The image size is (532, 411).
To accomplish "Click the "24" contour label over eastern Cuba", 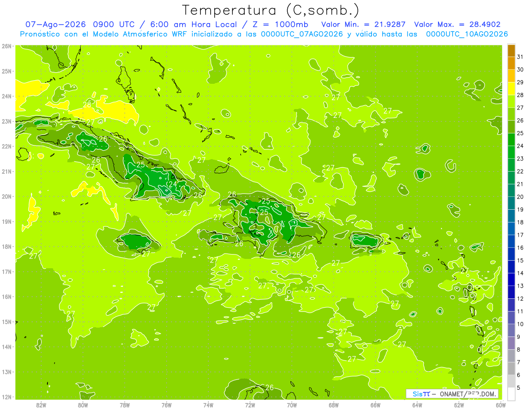I will click(172, 184).
